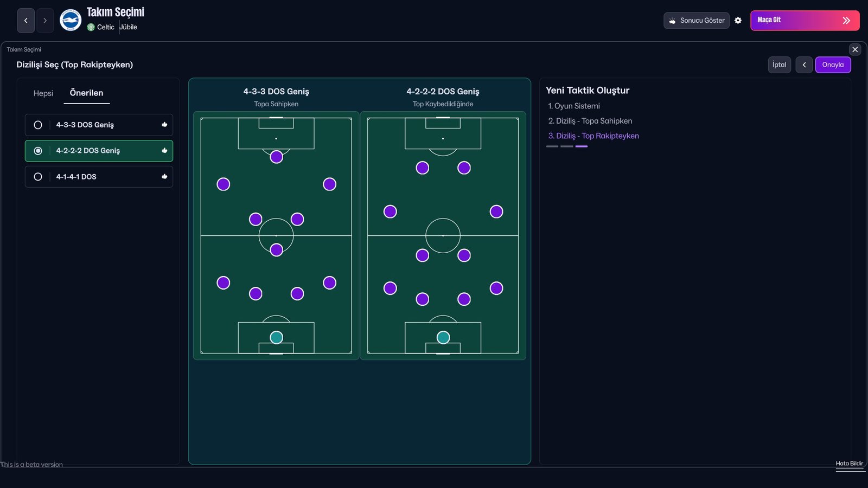Click the weather icon on Sonucu Göster
Screen dimensions: 868x488
[672, 20]
